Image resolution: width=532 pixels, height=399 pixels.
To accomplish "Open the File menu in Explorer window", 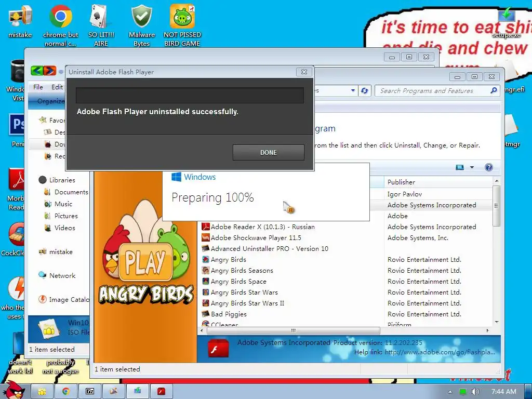I will 38,87.
